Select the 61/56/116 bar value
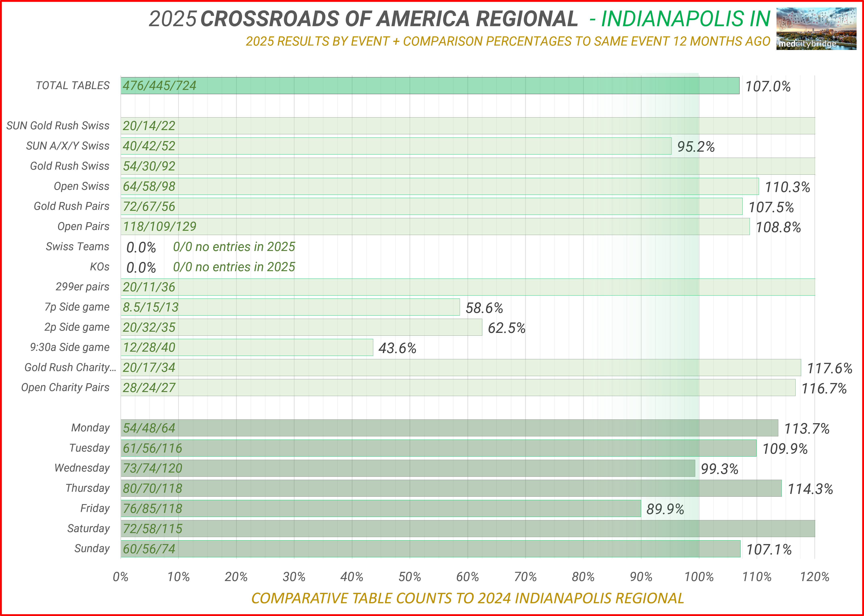 coord(152,448)
